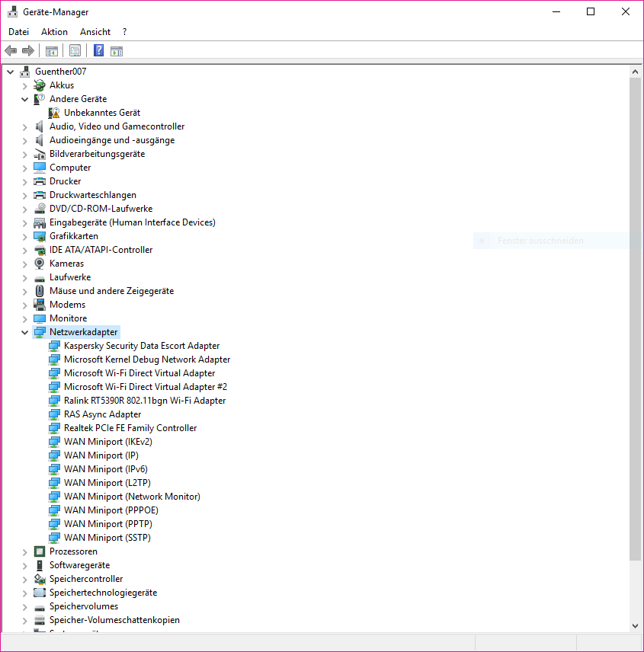
Task: Close the Geräte-Manager window
Action: pos(625,11)
